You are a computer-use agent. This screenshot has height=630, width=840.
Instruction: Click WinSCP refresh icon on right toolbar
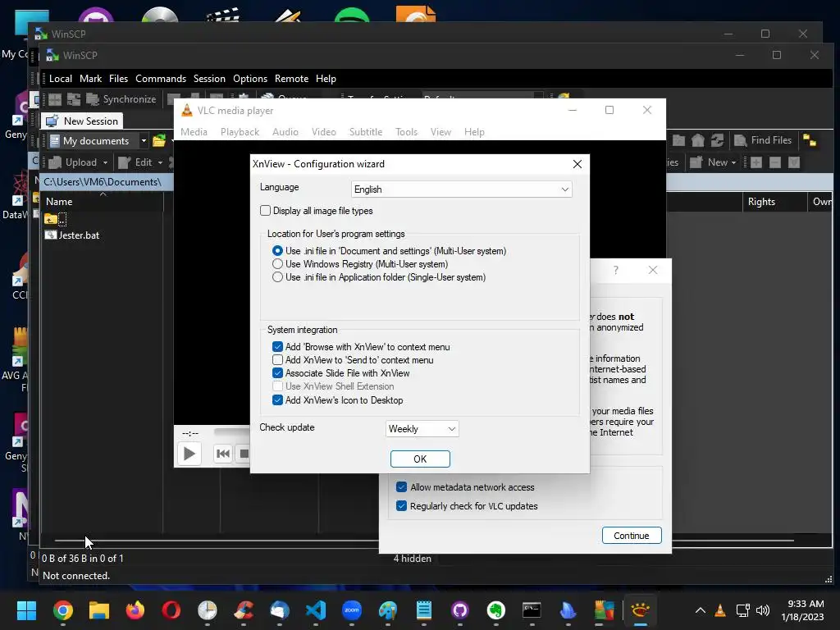tap(717, 140)
